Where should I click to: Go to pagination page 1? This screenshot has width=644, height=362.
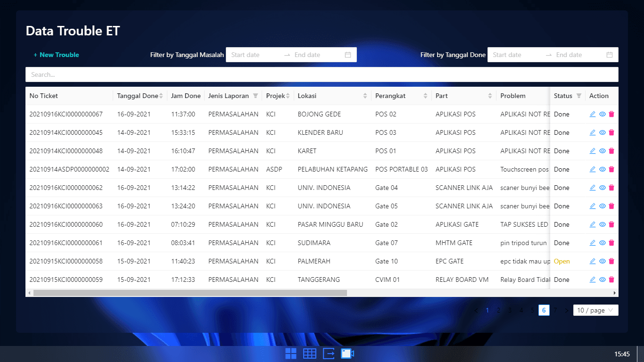[x=487, y=310]
